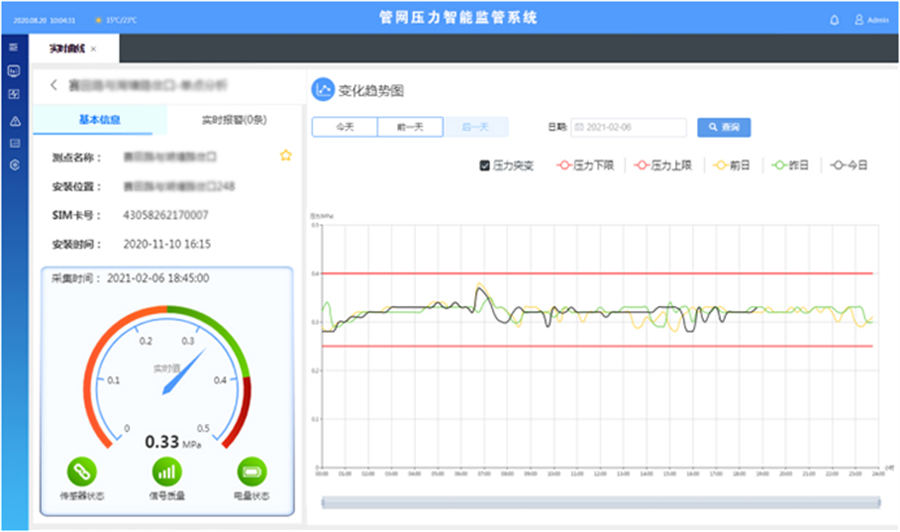Select the 前一天 button
The height and width of the screenshot is (532, 900).
coord(410,127)
